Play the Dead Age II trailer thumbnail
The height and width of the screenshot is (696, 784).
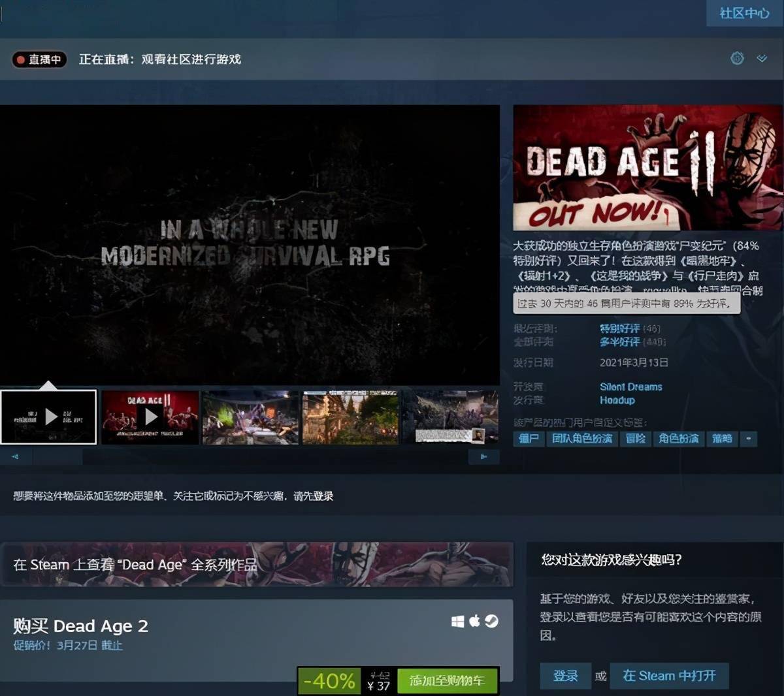[150, 417]
